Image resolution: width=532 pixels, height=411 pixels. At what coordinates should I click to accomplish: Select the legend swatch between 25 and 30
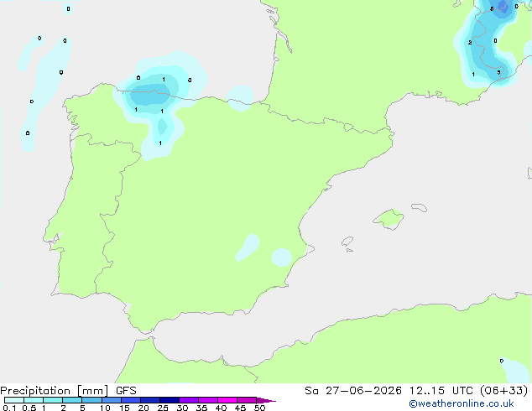170,400
